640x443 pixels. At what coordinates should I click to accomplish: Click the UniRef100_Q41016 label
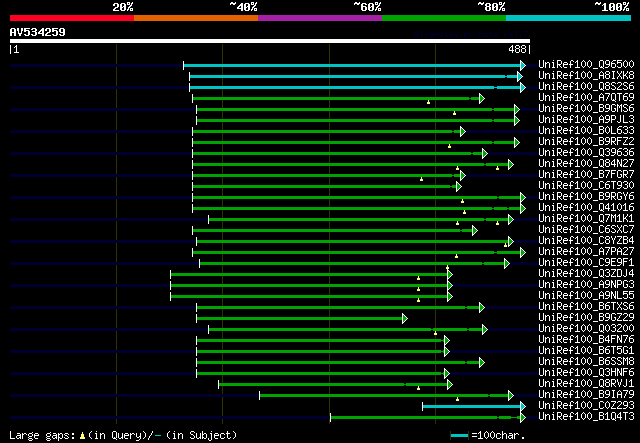point(586,208)
